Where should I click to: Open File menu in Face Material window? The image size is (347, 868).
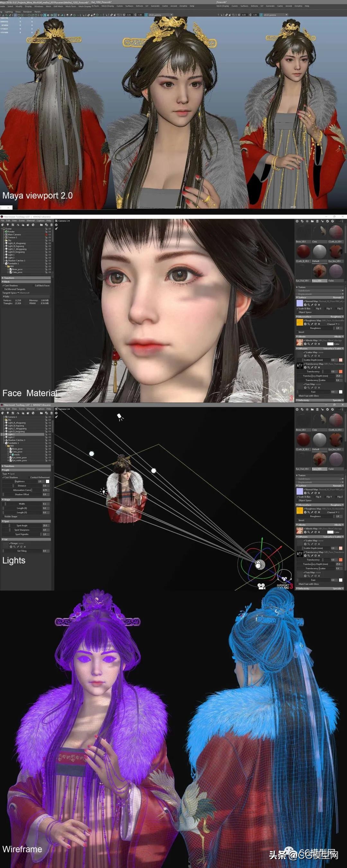2,221
